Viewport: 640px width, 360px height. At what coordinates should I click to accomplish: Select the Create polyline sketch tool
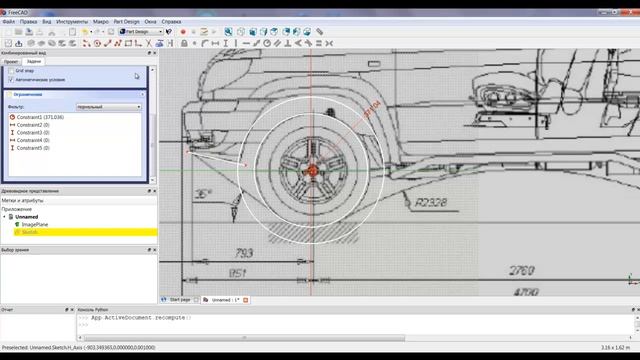(x=118, y=43)
